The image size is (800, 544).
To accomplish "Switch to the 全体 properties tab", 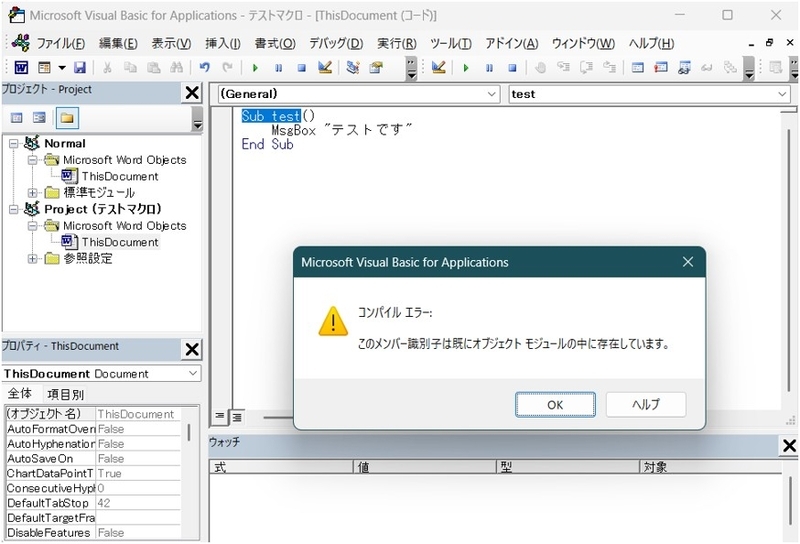I will (20, 393).
